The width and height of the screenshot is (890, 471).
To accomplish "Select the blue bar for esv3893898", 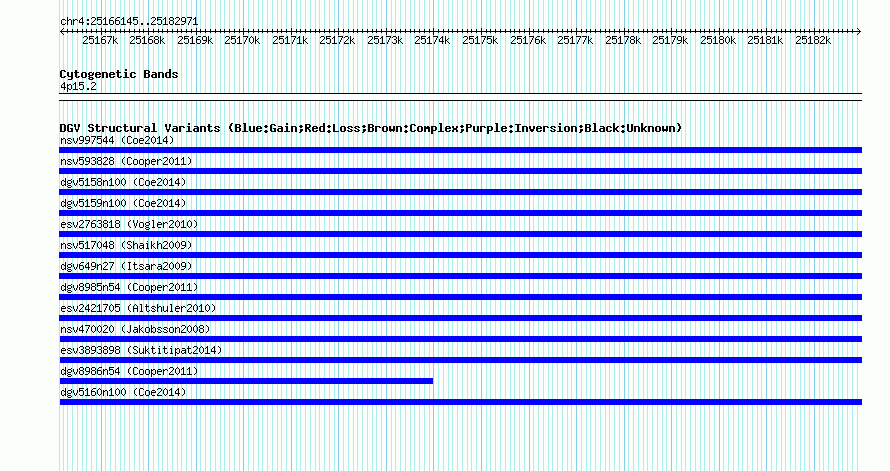I will coord(461,360).
